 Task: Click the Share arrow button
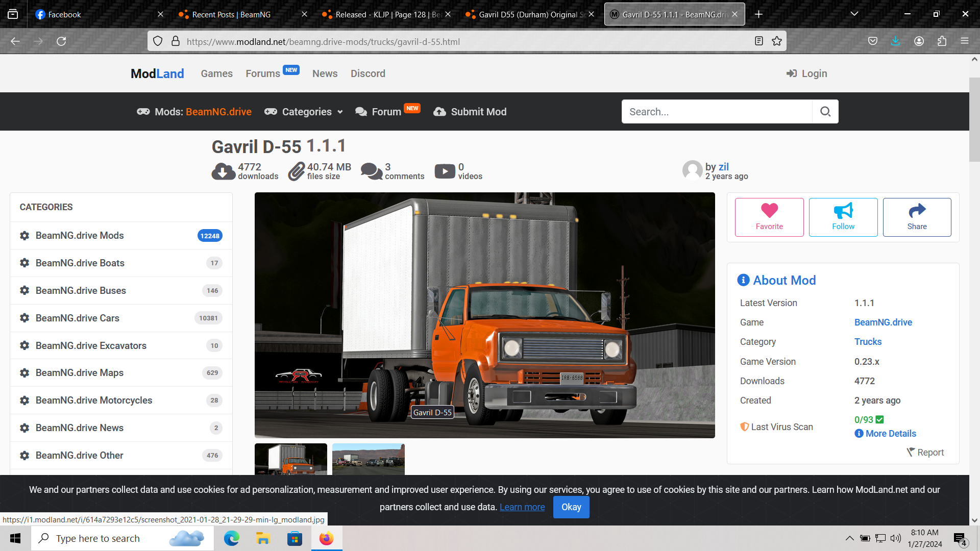tap(917, 217)
